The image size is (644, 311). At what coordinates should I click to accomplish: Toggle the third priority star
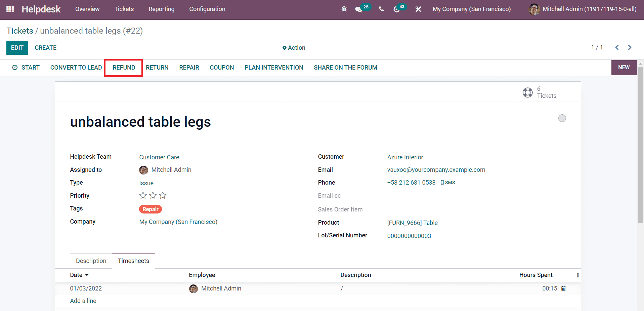tap(163, 195)
